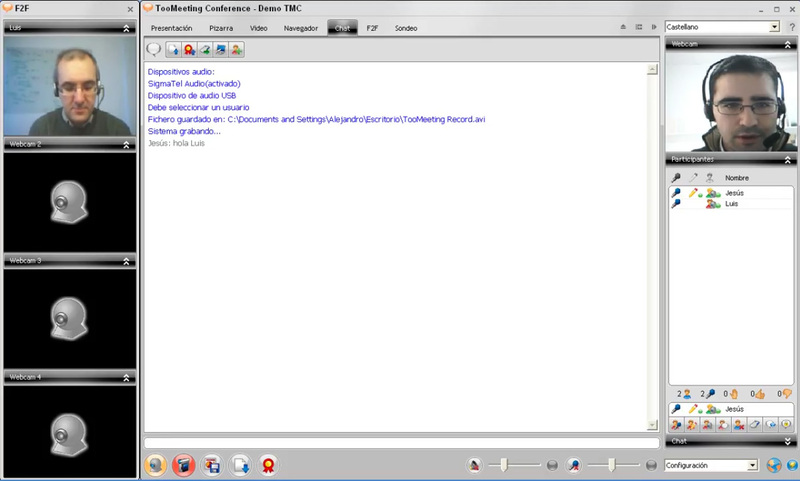Click the add user icon in chat toolbar
This screenshot has width=800, height=481.
237,49
